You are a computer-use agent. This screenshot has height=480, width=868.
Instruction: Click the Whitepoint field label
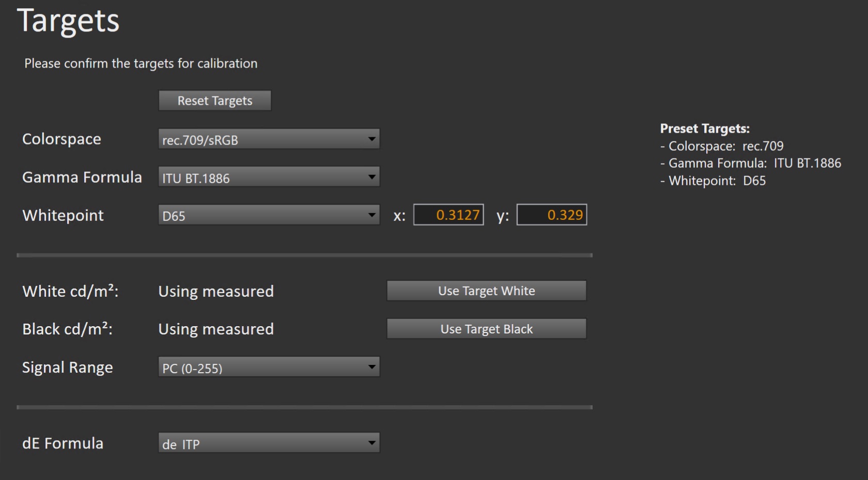click(x=63, y=215)
